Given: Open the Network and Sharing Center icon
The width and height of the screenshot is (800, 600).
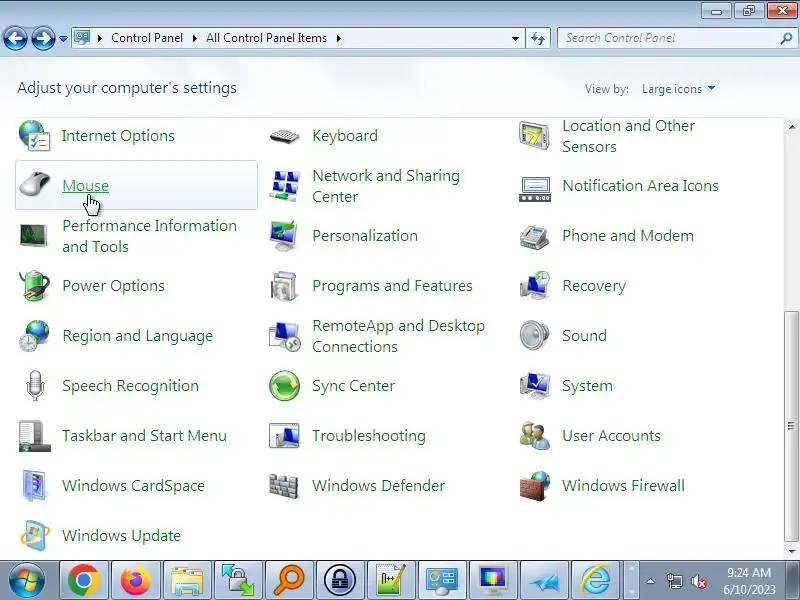Looking at the screenshot, I should (284, 186).
